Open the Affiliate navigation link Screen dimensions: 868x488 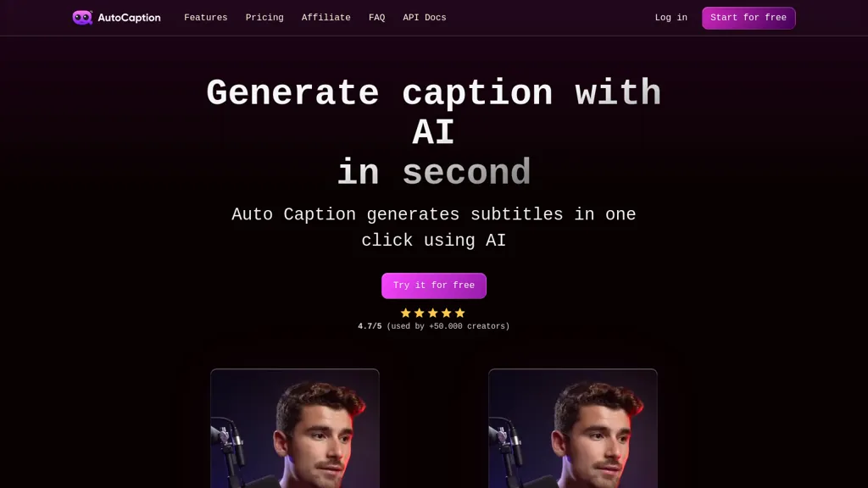(326, 18)
